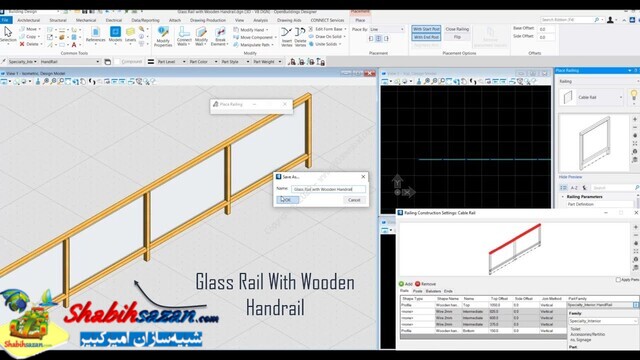Open the Cable Rail railing type dropdown
This screenshot has height=360, width=640.
tap(600, 97)
